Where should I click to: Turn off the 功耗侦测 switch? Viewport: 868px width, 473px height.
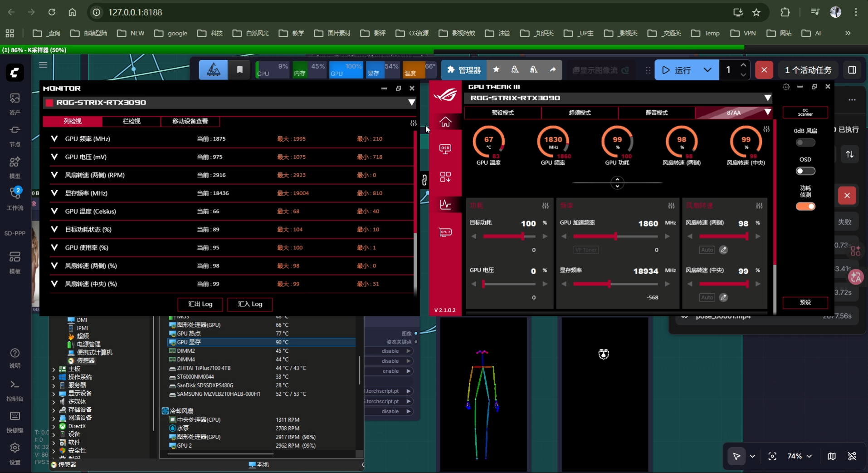coord(805,207)
